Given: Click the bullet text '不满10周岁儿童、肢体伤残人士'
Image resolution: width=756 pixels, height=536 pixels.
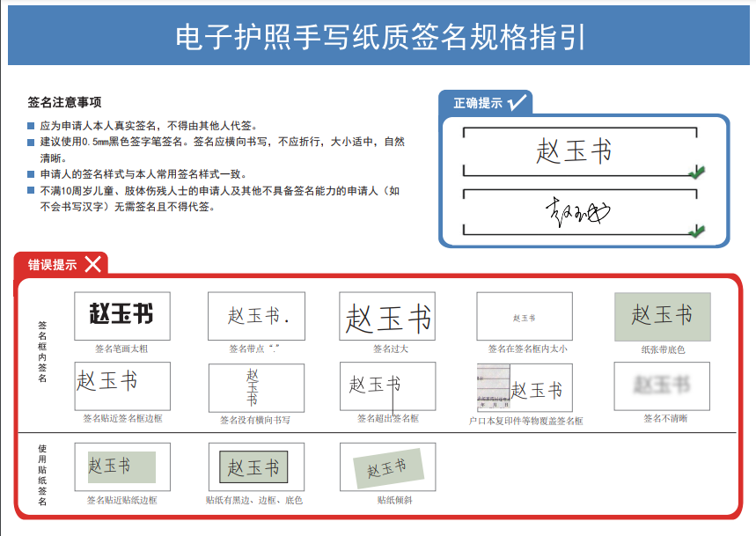Looking at the screenshot, I should point(114,191).
